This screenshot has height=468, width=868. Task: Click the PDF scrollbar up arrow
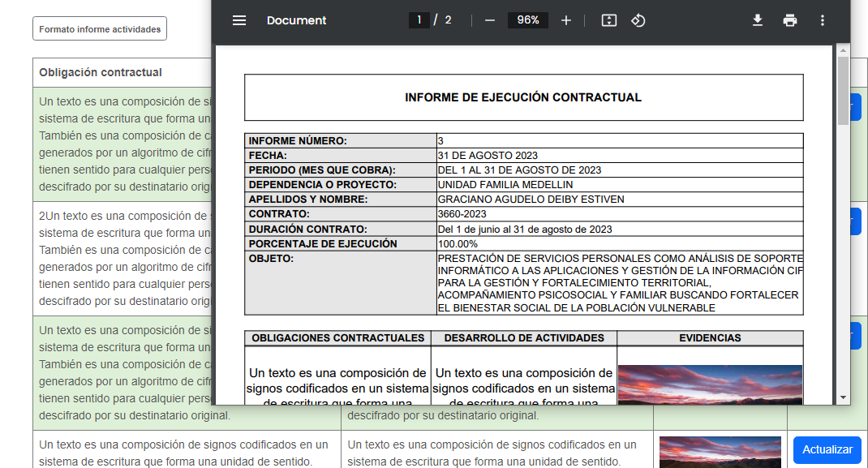(x=843, y=50)
